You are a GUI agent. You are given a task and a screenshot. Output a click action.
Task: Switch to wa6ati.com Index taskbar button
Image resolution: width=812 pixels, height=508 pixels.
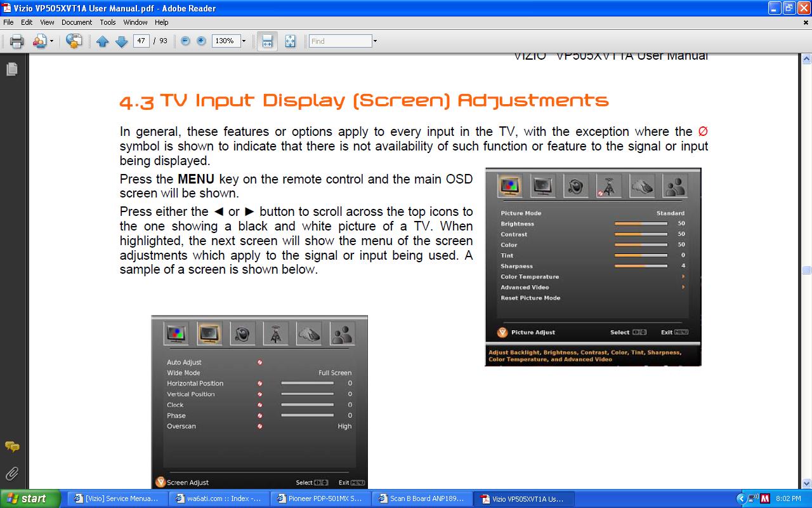pos(219,498)
